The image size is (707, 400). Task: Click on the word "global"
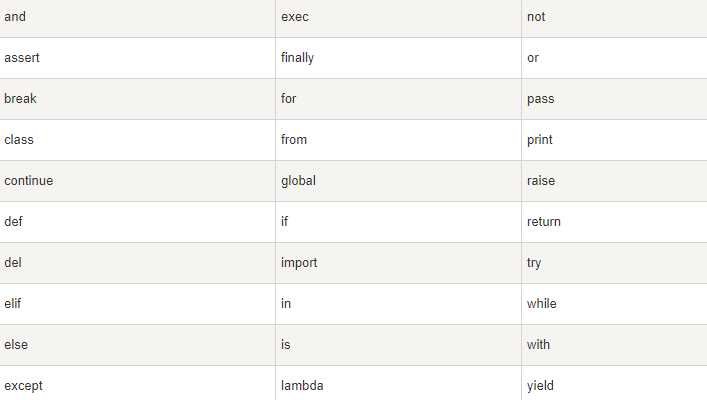click(x=299, y=181)
